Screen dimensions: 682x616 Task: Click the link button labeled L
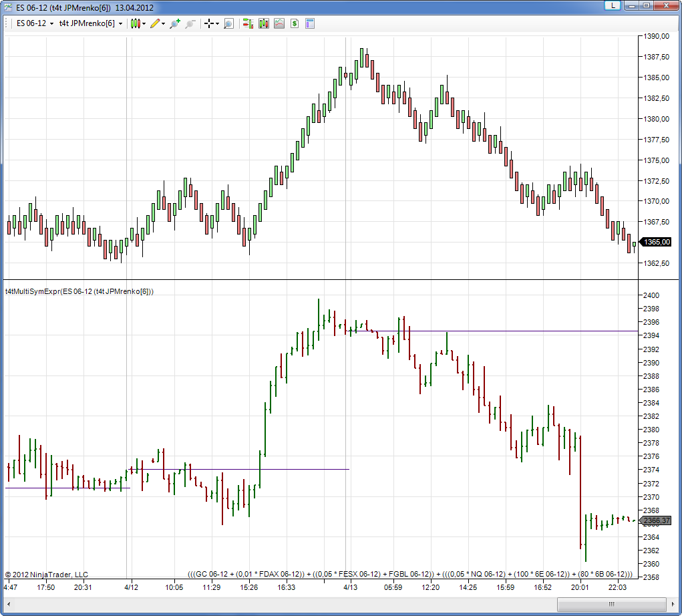(x=613, y=5)
